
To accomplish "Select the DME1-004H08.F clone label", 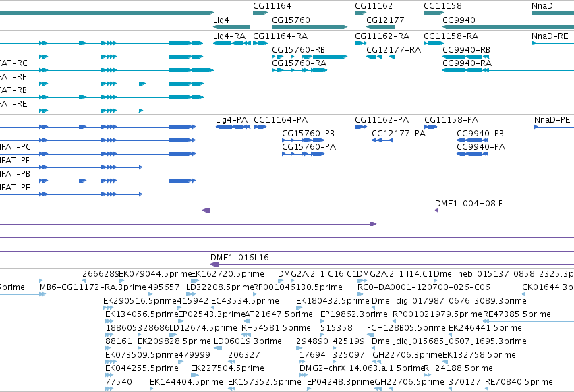I will pyautogui.click(x=469, y=204).
